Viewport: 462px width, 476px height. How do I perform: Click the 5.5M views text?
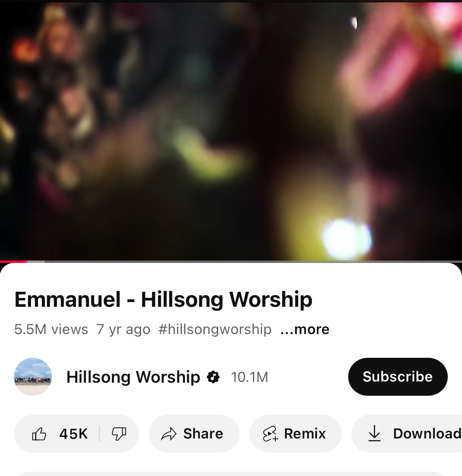51,329
